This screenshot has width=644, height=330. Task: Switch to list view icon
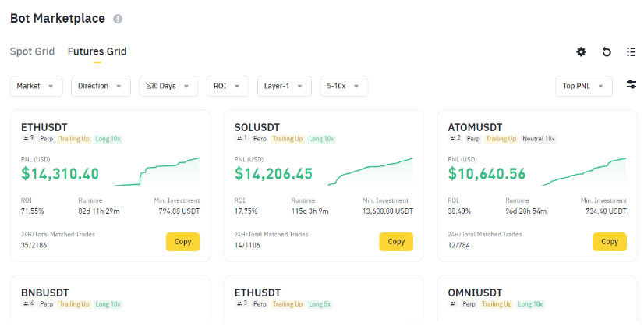coord(632,51)
